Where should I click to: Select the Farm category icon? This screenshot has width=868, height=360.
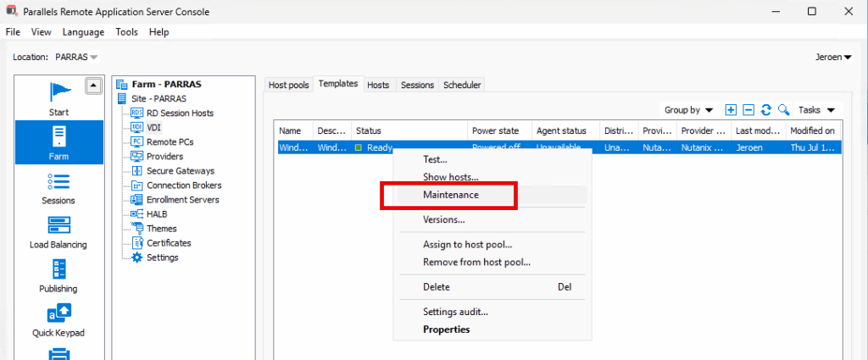[59, 136]
